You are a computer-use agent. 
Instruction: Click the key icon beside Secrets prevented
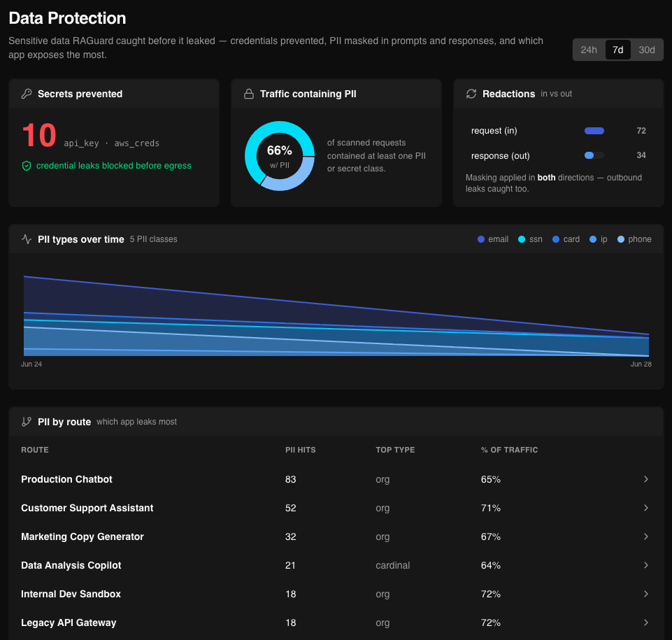point(27,94)
